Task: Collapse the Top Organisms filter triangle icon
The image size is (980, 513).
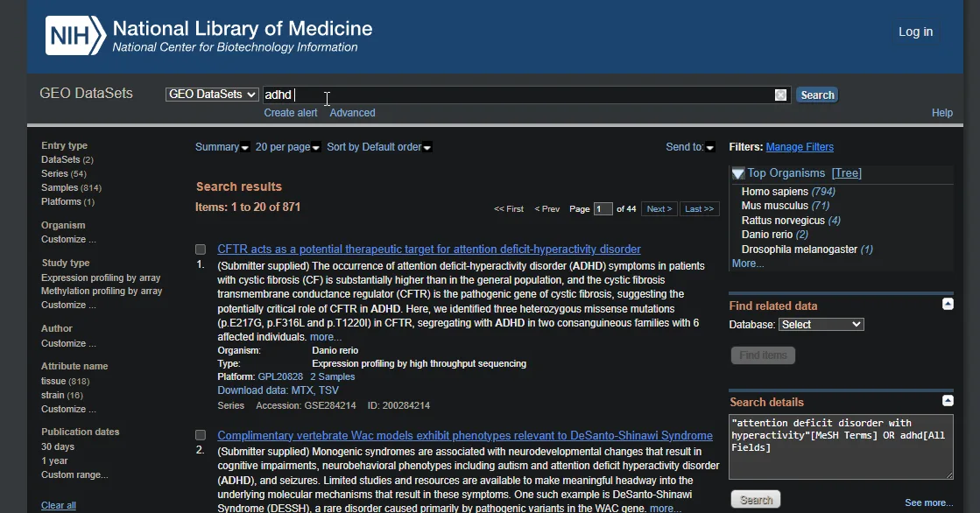Action: [738, 173]
